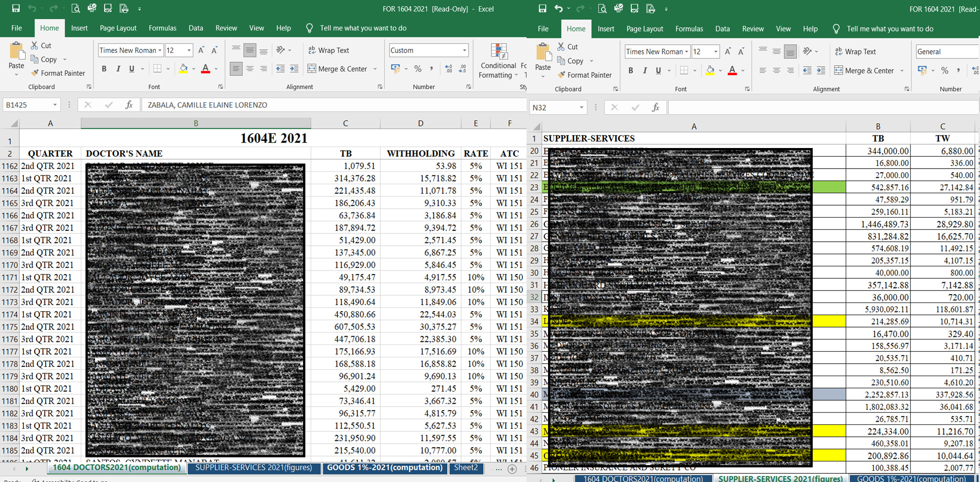Open Name Box dropdown showing N32
Viewport: 980px width, 482px height.
pyautogui.click(x=581, y=107)
